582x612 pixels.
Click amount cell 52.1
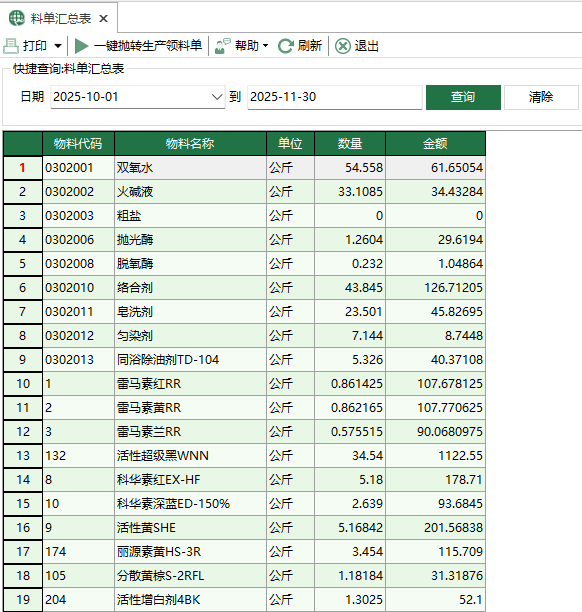[435, 600]
